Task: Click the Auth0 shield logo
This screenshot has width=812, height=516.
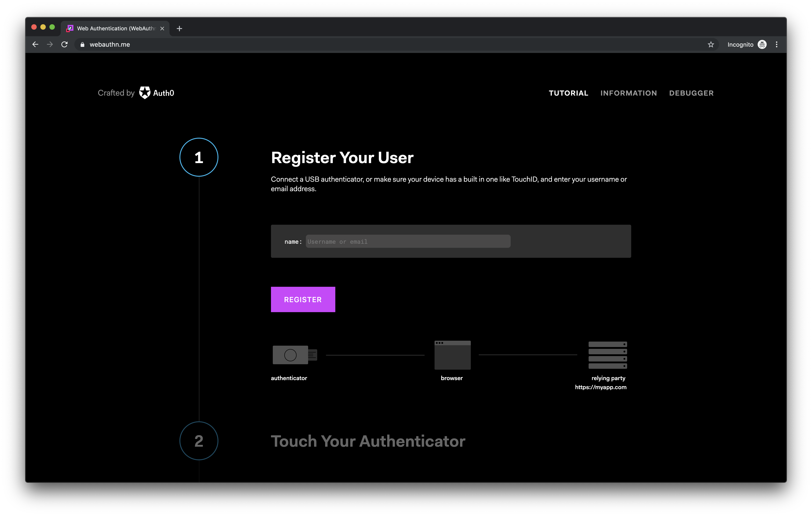Action: pyautogui.click(x=145, y=93)
